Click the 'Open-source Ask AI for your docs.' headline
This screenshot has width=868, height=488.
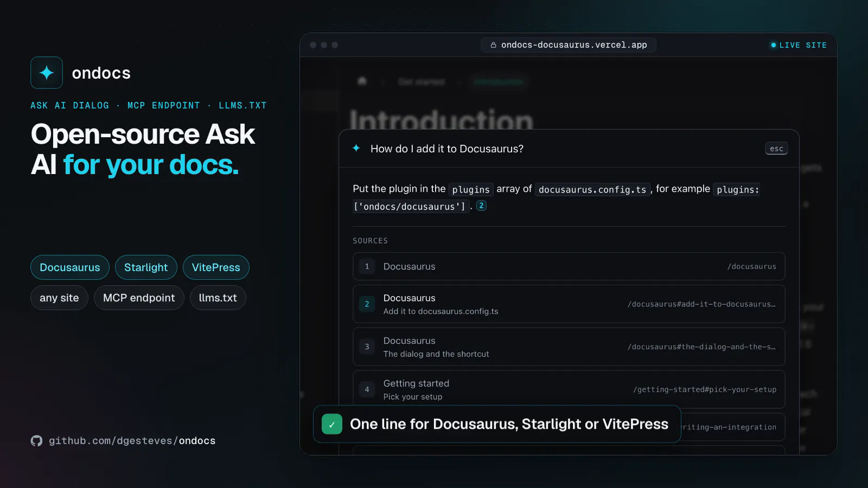coord(143,149)
